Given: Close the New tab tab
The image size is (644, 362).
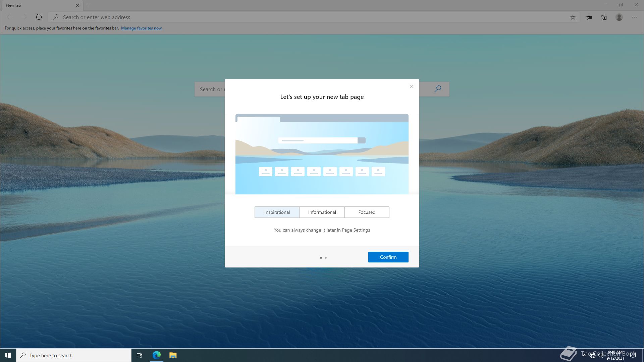Looking at the screenshot, I should (x=77, y=5).
